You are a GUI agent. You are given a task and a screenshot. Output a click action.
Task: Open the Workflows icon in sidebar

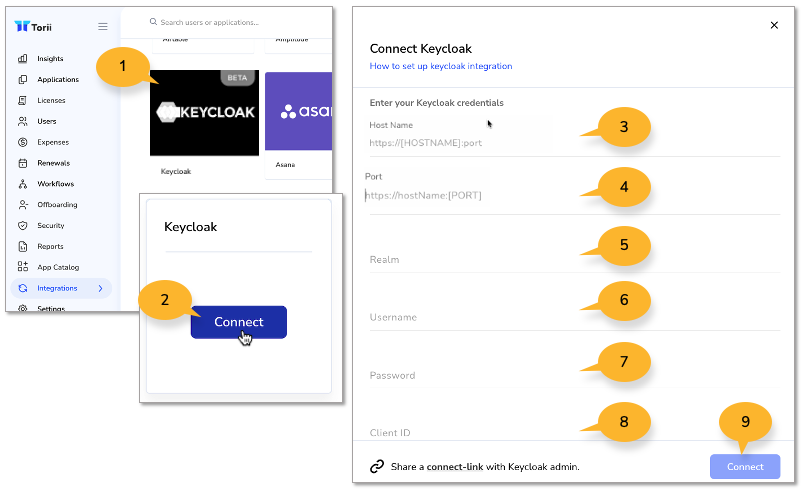tap(23, 184)
